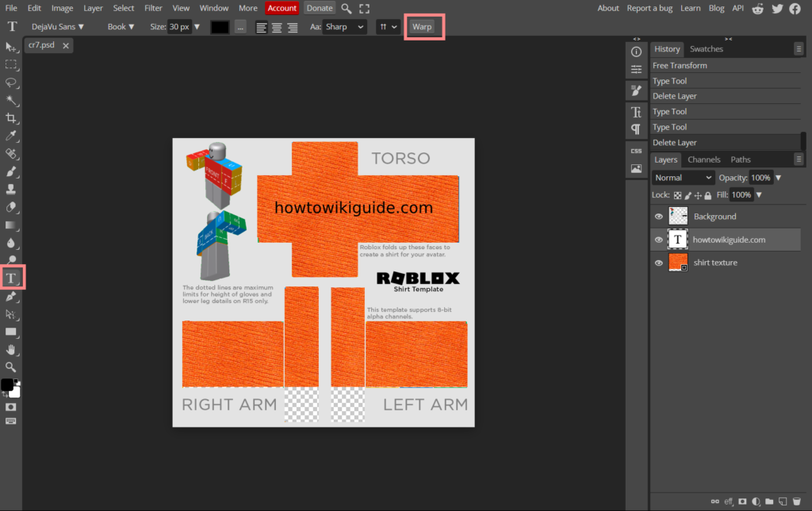
Task: Open the Brush settings panel icon
Action: point(637,91)
